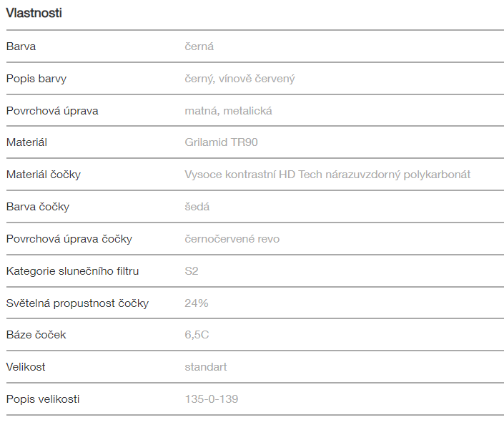The height and width of the screenshot is (430, 504).
Task: Click the Grilamid TR90 value
Action: [x=221, y=142]
